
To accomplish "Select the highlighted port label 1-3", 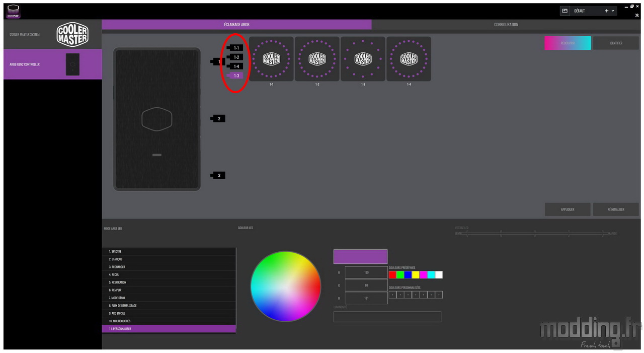I will click(x=236, y=76).
